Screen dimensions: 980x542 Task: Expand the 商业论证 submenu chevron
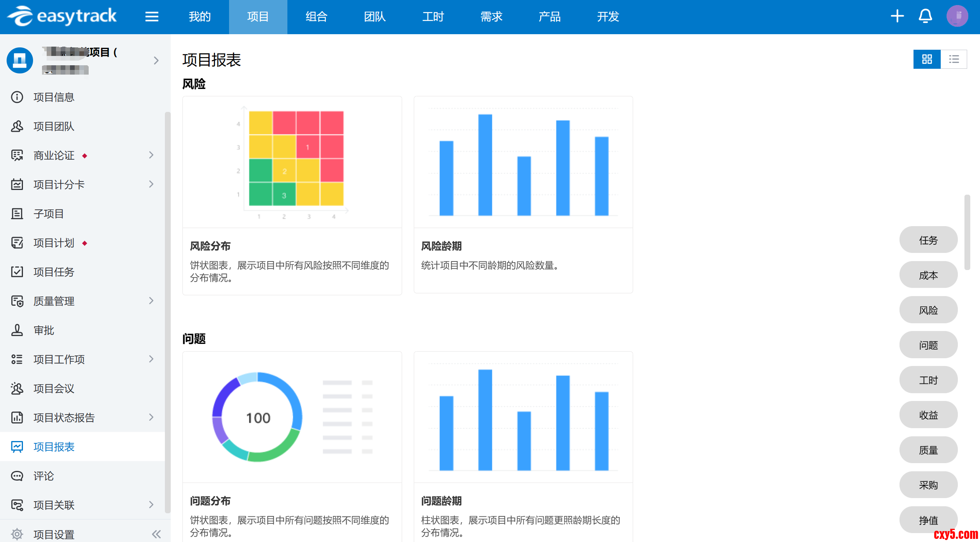coord(151,155)
